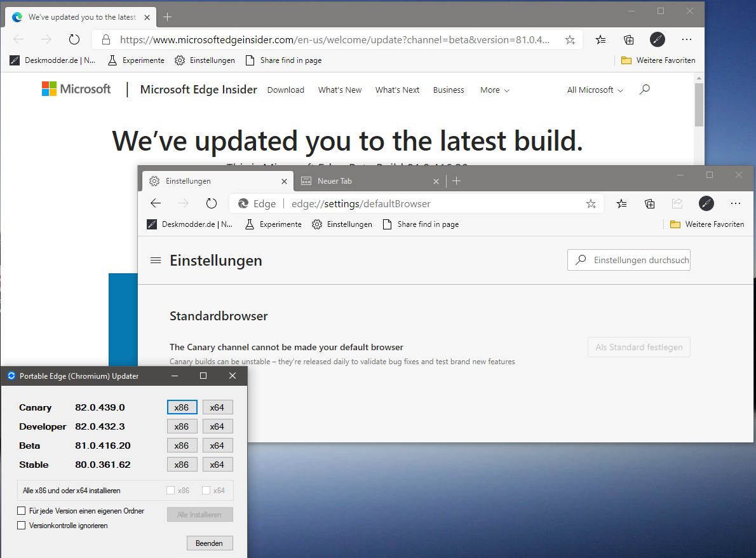Close the Neuer Tab tab

[x=436, y=181]
